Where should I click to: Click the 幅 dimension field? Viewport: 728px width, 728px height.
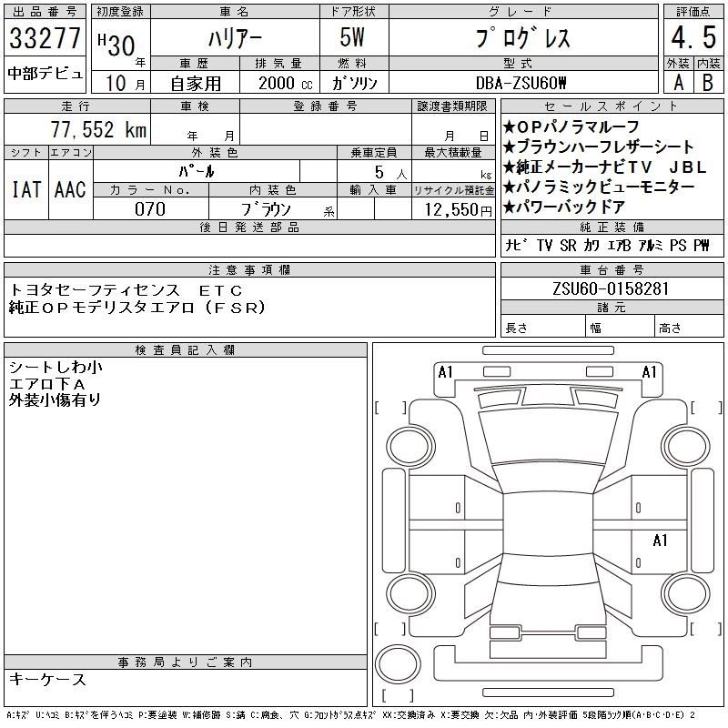(620, 327)
